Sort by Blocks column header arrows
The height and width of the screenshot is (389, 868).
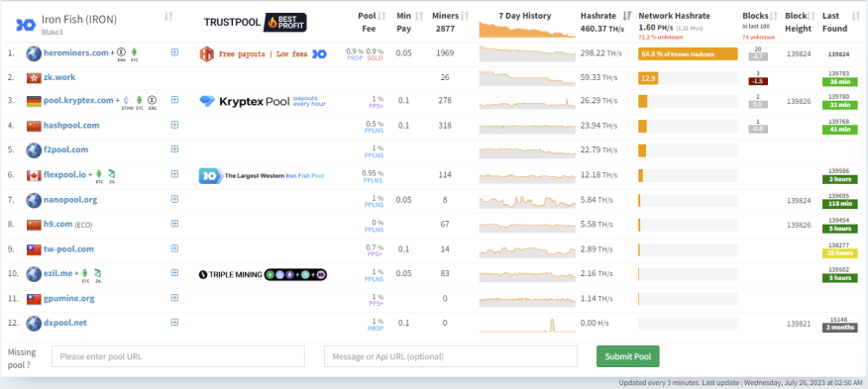(774, 16)
